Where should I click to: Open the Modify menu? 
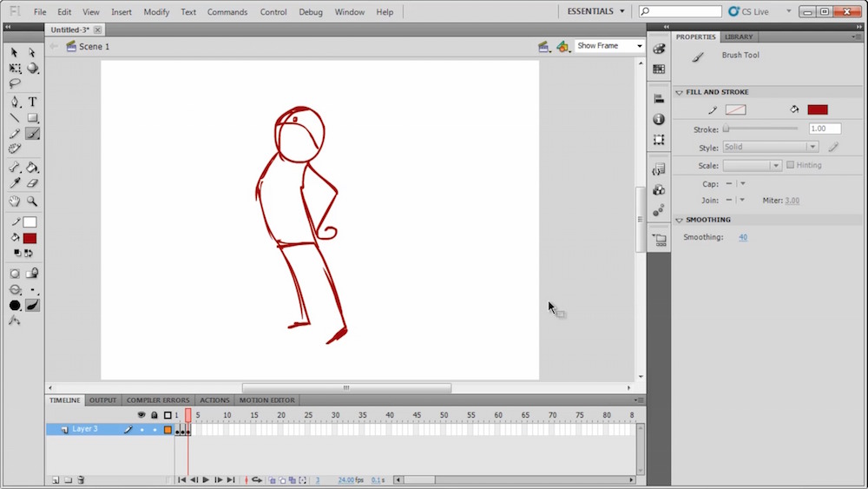156,12
